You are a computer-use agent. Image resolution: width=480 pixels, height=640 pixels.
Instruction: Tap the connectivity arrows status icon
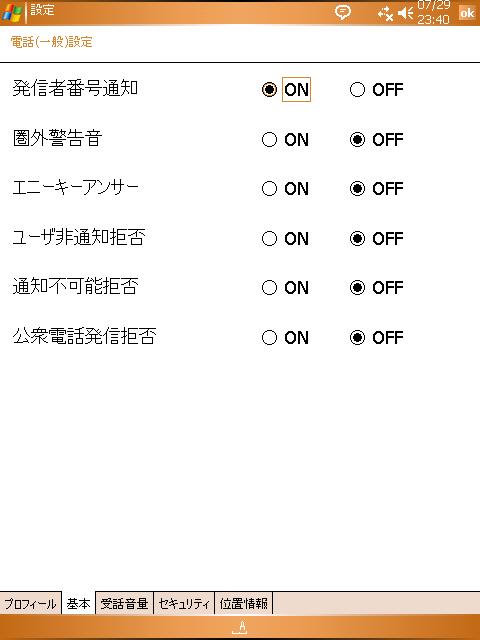[385, 14]
